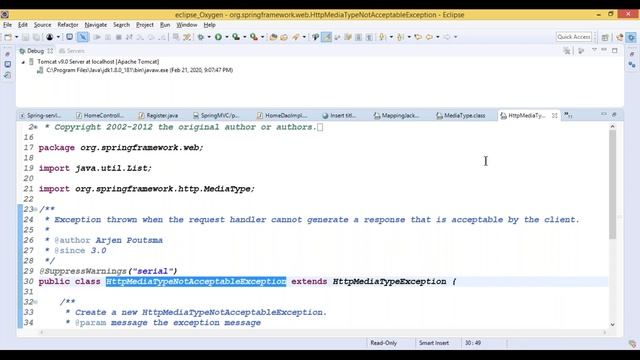Toggle the highlighted Mark Occurrences button

pyautogui.click(x=327, y=37)
